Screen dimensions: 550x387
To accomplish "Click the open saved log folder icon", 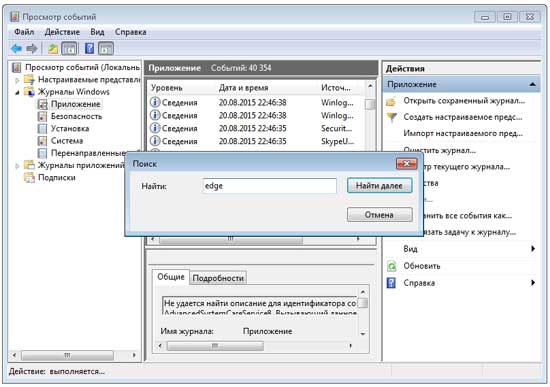I will point(391,102).
